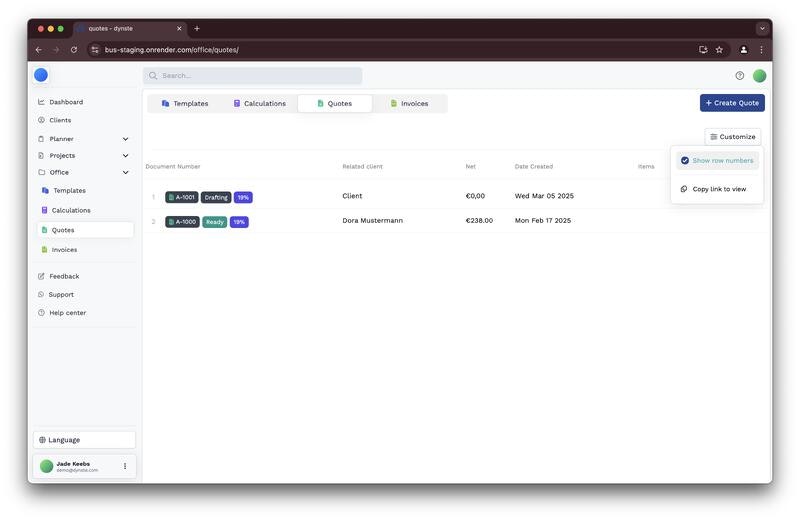Viewport: 800px width, 520px height.
Task: Click the Projects document icon in the sidebar
Action: (41, 156)
